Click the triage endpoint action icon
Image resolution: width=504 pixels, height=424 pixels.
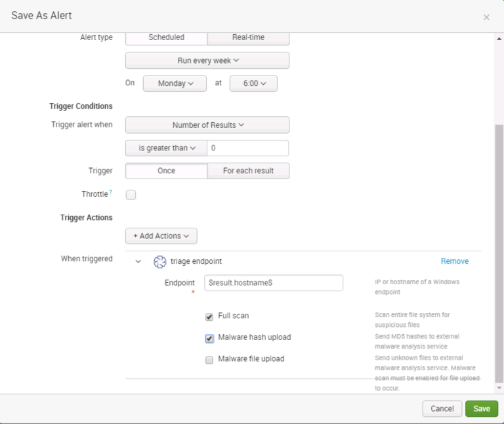[x=159, y=261]
